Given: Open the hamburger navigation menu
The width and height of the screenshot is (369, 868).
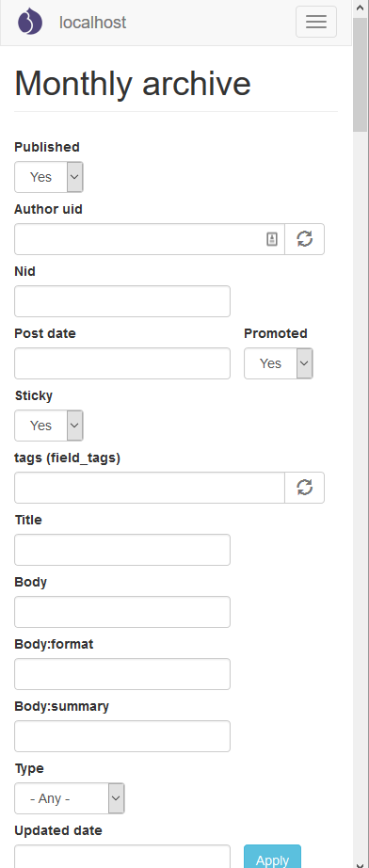Looking at the screenshot, I should (x=316, y=22).
